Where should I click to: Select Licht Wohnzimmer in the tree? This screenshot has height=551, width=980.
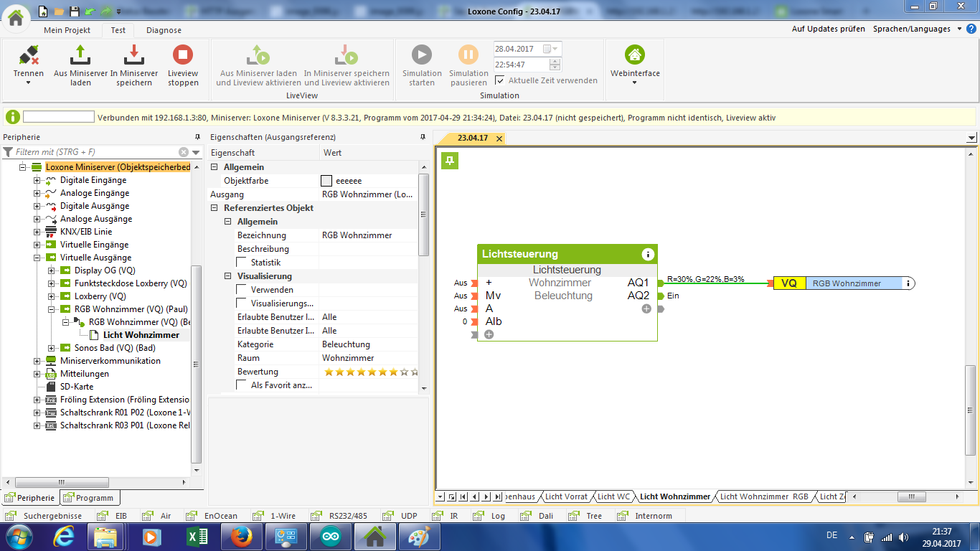(141, 335)
